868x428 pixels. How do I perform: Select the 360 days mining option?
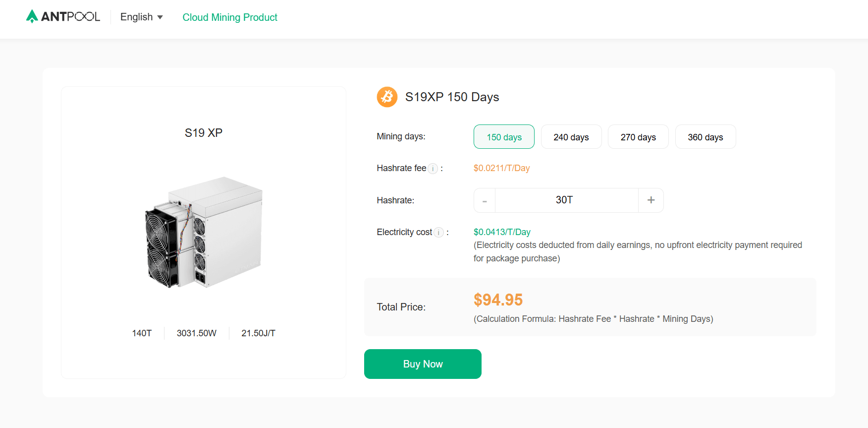705,137
